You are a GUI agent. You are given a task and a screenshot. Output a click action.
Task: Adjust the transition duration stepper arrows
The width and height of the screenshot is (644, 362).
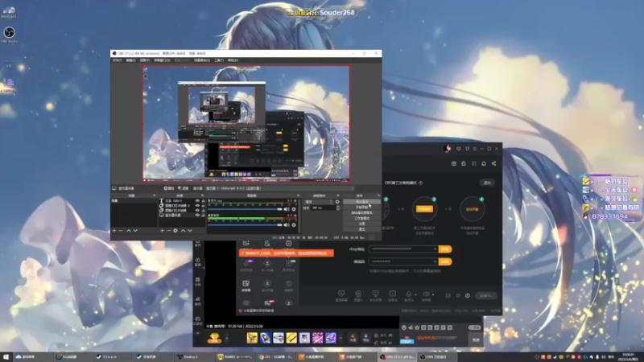tap(338, 208)
